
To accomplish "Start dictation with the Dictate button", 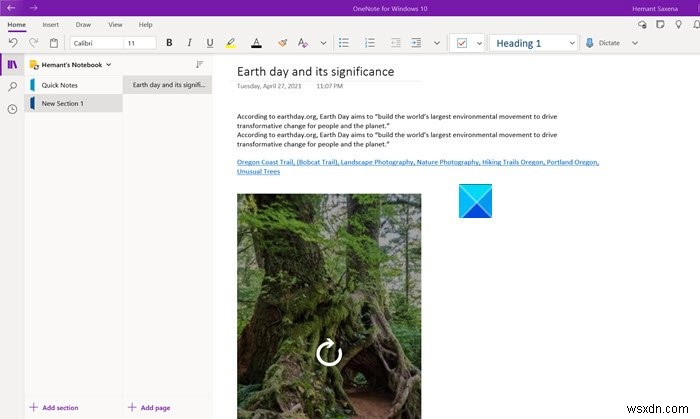I will (602, 43).
